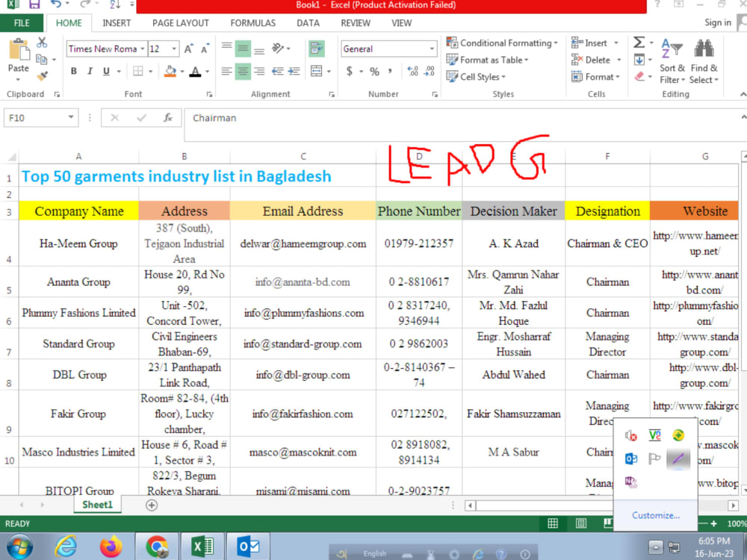The height and width of the screenshot is (560, 747).
Task: Select the Sheet1 tab
Action: point(98,505)
